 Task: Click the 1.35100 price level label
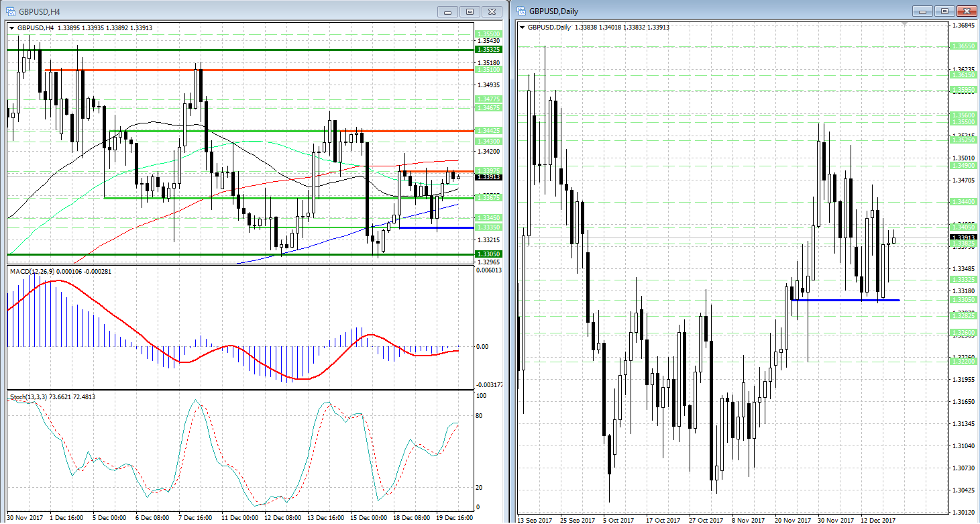(488, 70)
